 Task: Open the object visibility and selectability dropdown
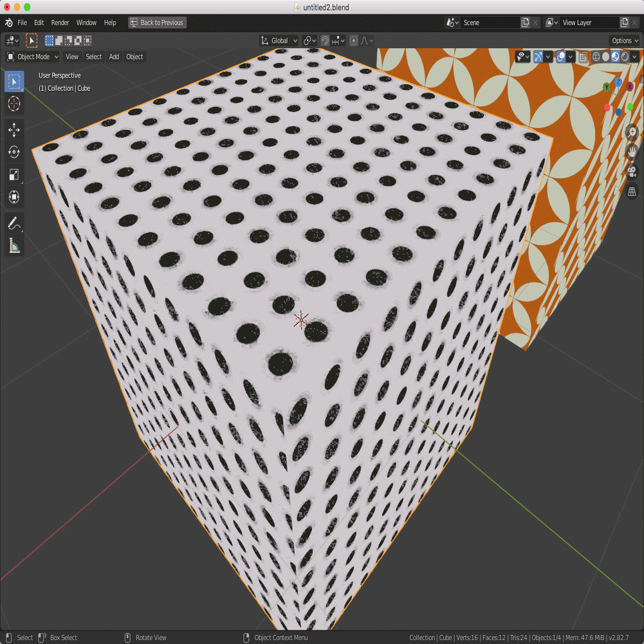coord(523,57)
